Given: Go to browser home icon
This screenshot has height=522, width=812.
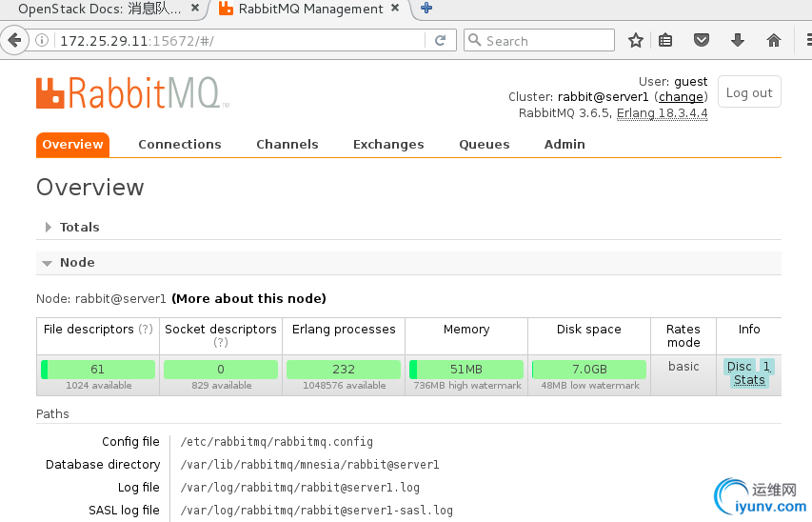Looking at the screenshot, I should tap(774, 40).
